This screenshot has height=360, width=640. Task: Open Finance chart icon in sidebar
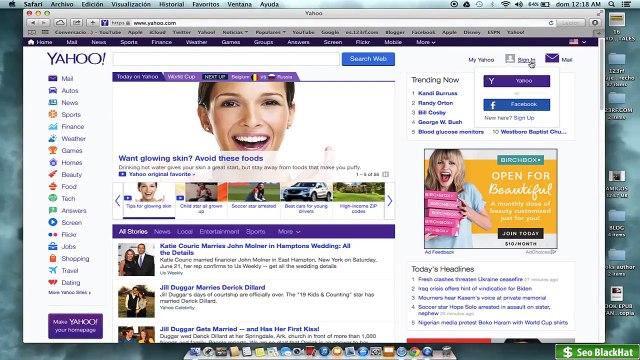pos(53,127)
